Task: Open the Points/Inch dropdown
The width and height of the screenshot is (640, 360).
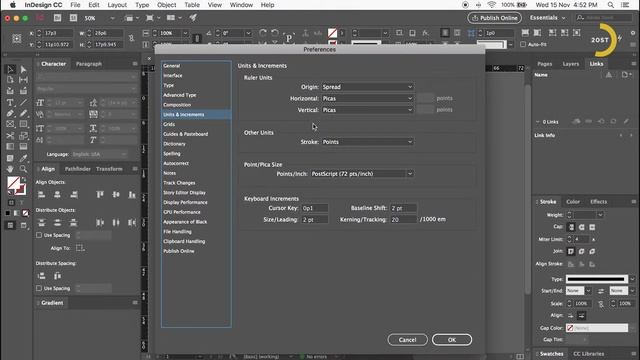Action: point(362,174)
